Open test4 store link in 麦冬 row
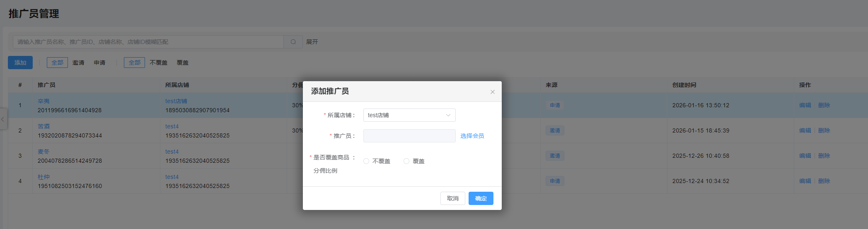868x229 pixels. pos(172,152)
